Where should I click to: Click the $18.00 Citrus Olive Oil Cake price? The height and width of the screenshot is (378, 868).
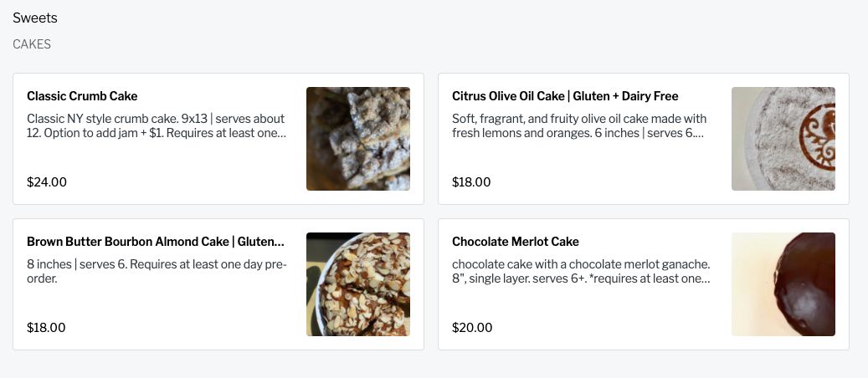pyautogui.click(x=471, y=181)
